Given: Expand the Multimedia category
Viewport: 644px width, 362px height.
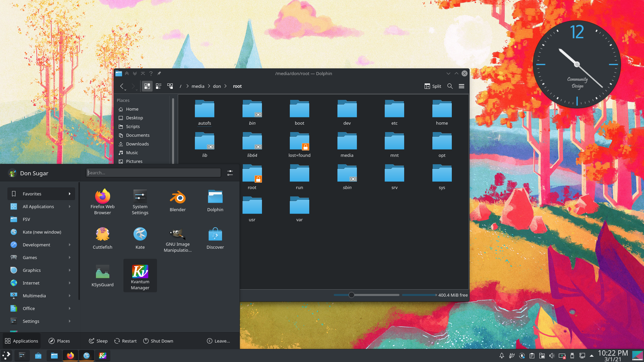Looking at the screenshot, I should [41, 296].
